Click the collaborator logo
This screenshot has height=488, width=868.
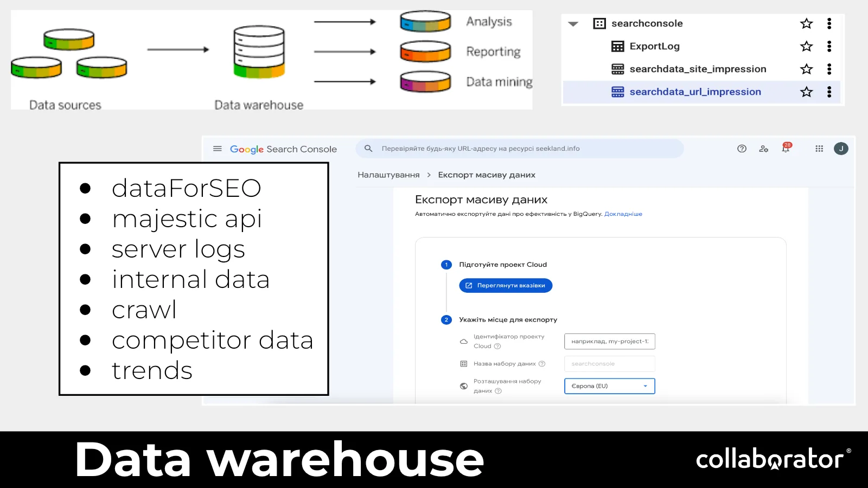774,459
